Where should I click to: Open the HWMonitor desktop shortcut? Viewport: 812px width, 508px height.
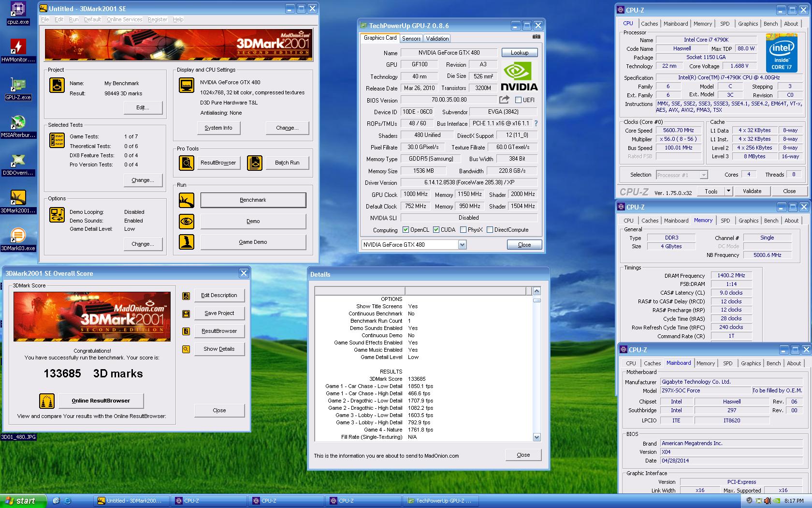click(x=18, y=50)
